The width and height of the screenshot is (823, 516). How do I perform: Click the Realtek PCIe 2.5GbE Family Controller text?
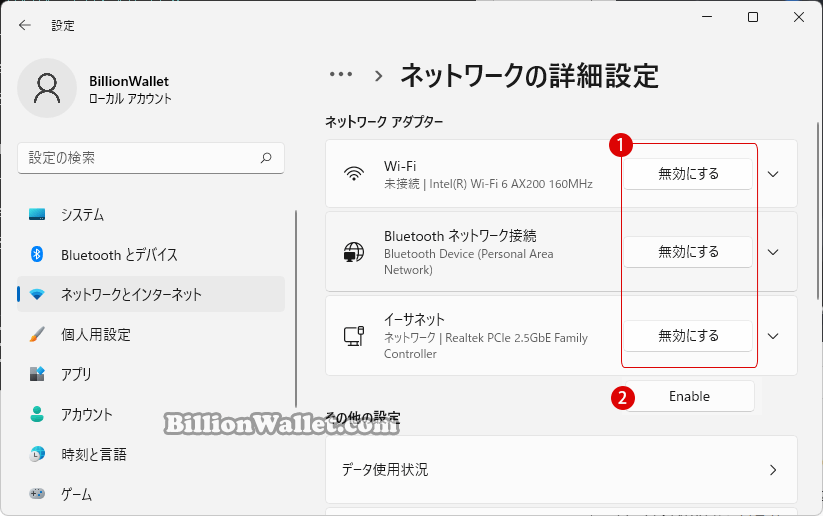tap(486, 345)
